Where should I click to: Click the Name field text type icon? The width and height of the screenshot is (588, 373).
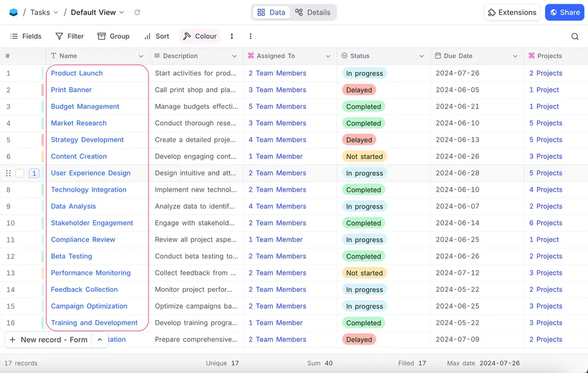[x=53, y=56]
